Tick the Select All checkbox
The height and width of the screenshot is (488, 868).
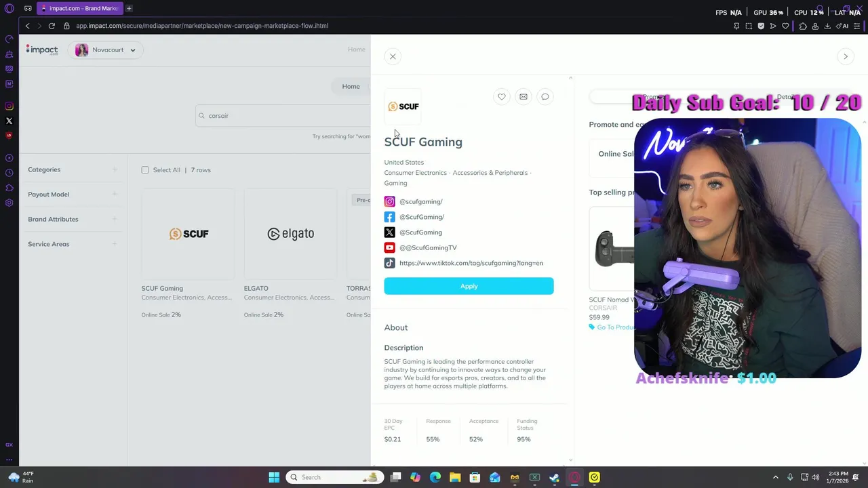click(x=145, y=170)
